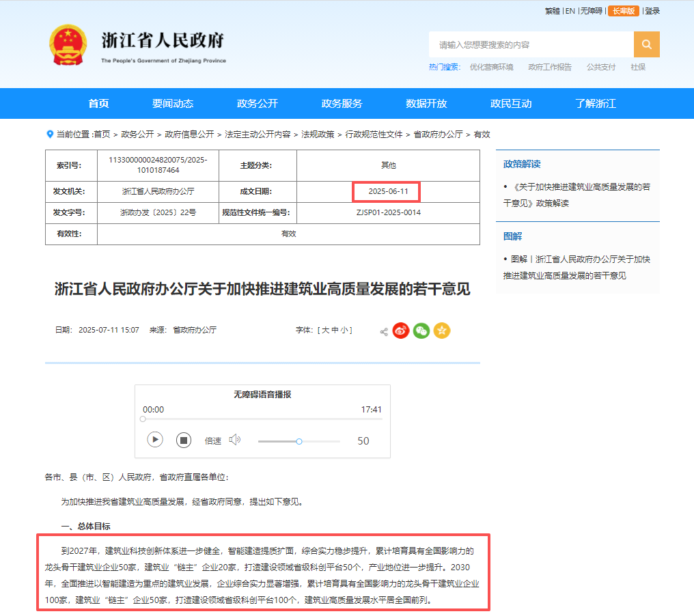Click the share icon beside Weibo
694x616 pixels.
[x=384, y=332]
